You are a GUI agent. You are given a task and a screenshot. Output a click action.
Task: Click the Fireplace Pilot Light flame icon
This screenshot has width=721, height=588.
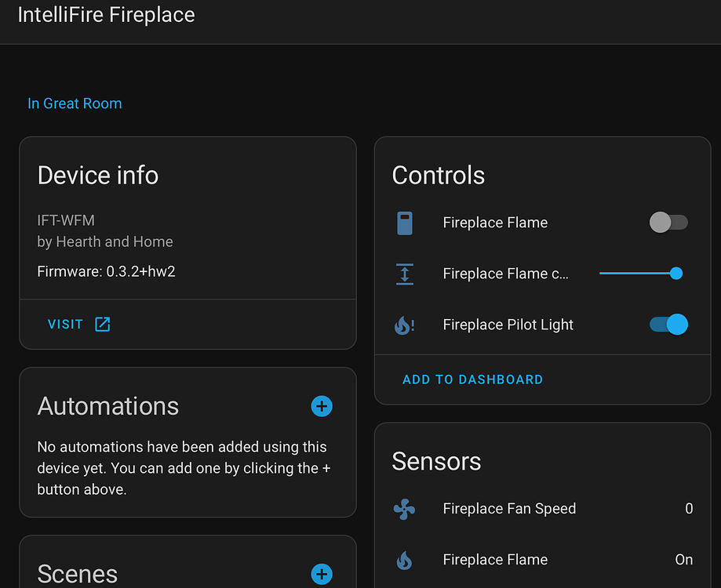pyautogui.click(x=404, y=325)
